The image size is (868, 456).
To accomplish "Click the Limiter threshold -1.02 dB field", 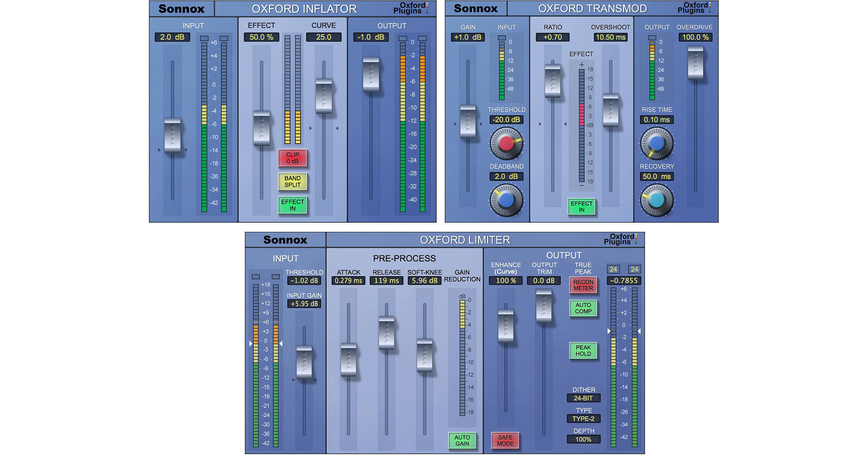I will click(x=304, y=281).
